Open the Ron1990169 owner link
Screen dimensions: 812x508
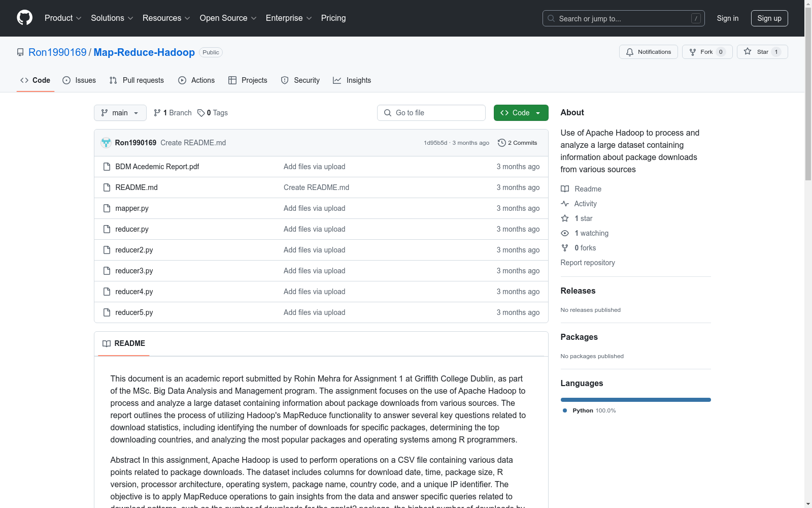point(57,52)
